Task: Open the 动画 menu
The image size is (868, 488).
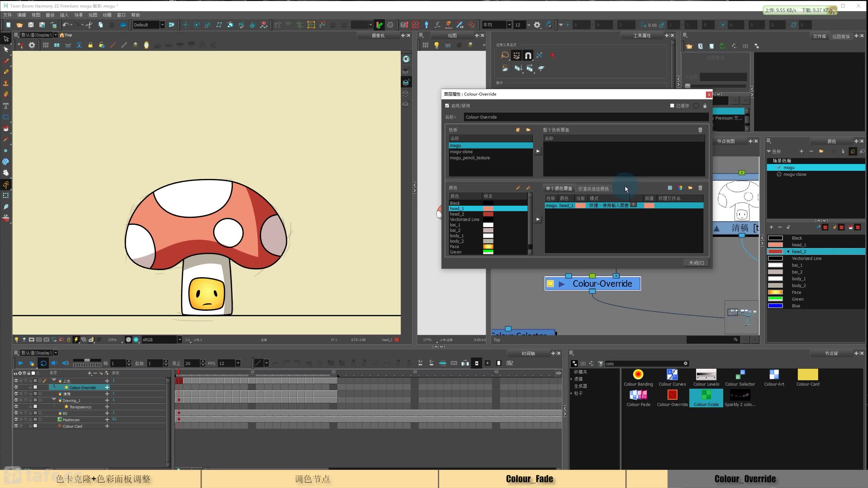Action: click(107, 15)
